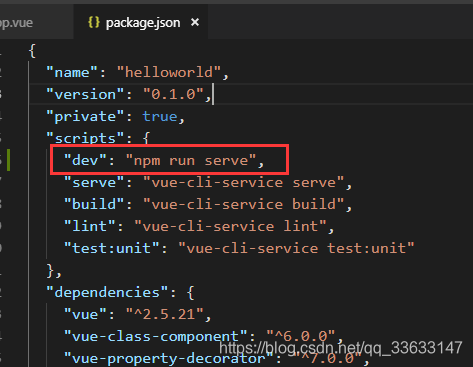473x367 pixels.
Task: Click the "build" script key
Action: (x=94, y=204)
